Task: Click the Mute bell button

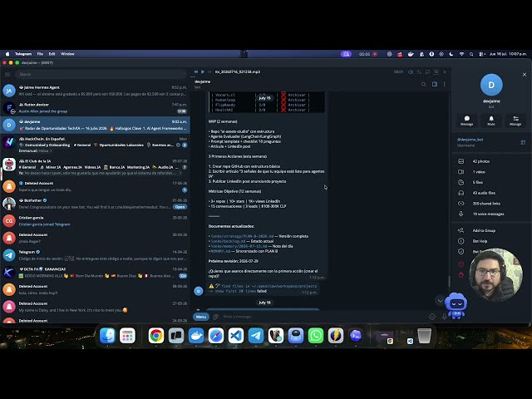Action: (x=491, y=121)
